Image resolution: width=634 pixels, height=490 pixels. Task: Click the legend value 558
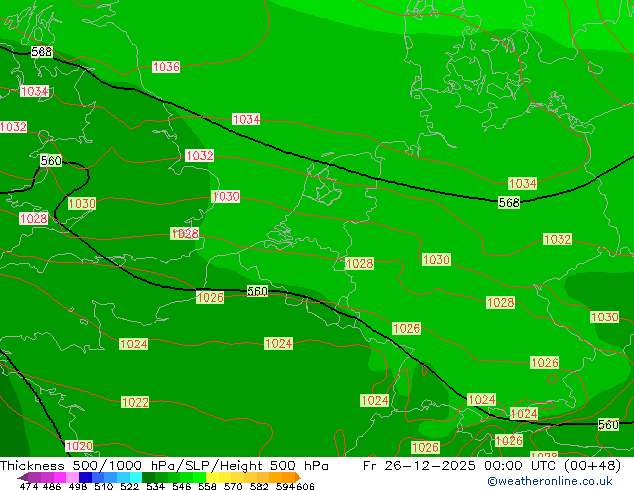[207, 486]
